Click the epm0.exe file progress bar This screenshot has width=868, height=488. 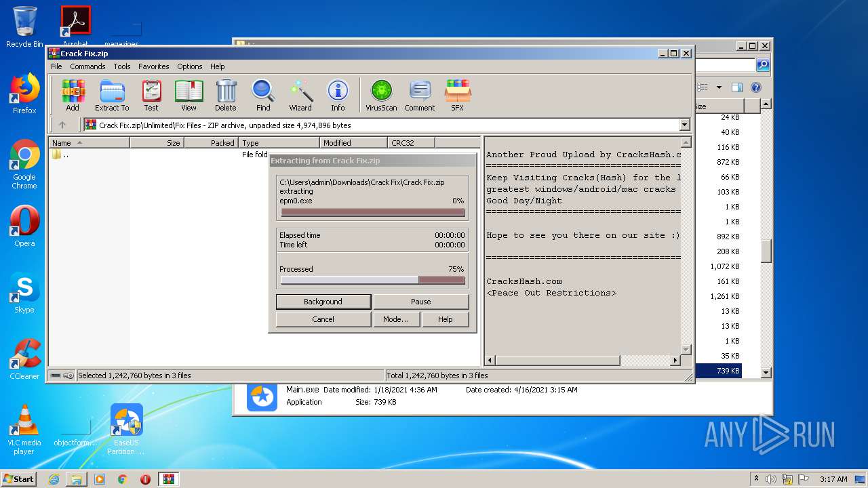click(x=373, y=213)
